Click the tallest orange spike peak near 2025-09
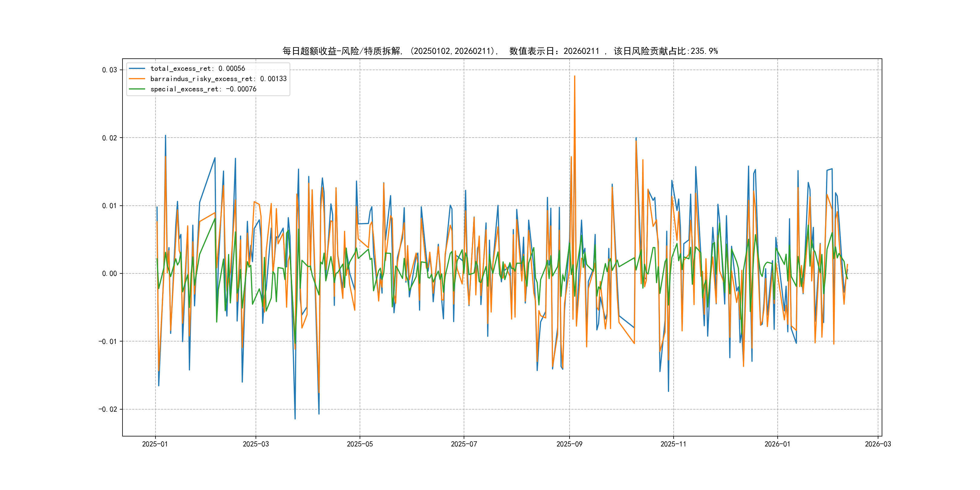 coord(574,77)
